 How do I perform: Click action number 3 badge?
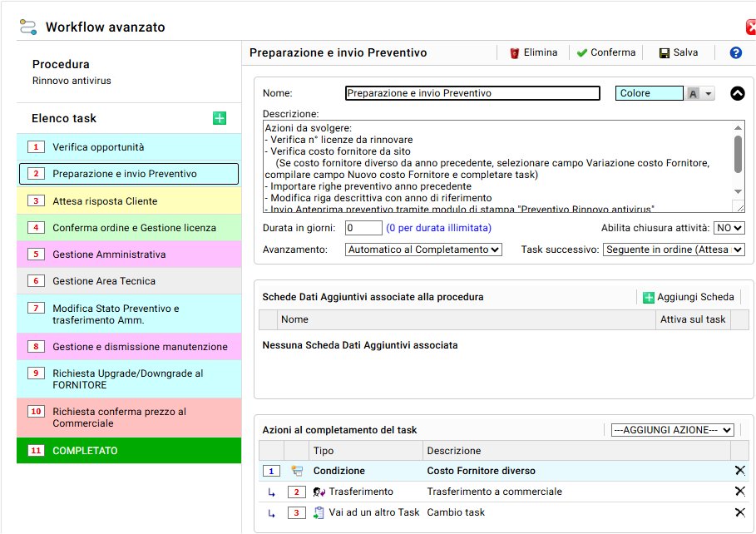point(297,512)
